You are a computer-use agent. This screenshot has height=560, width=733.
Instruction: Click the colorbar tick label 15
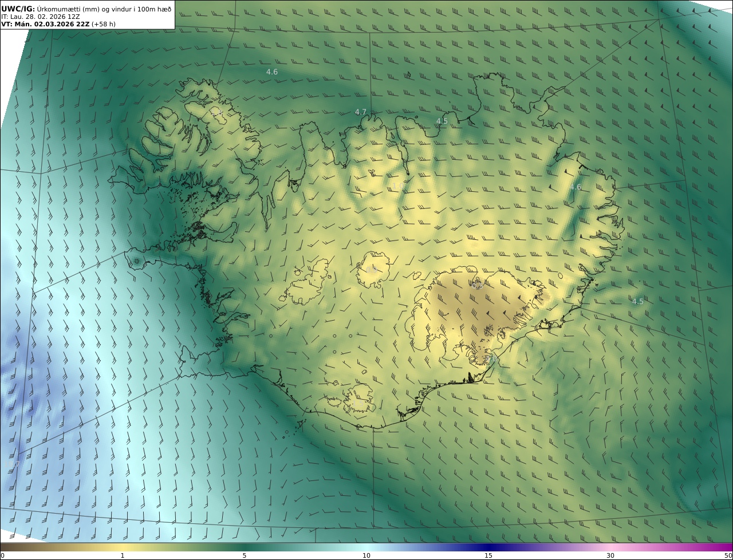488,555
